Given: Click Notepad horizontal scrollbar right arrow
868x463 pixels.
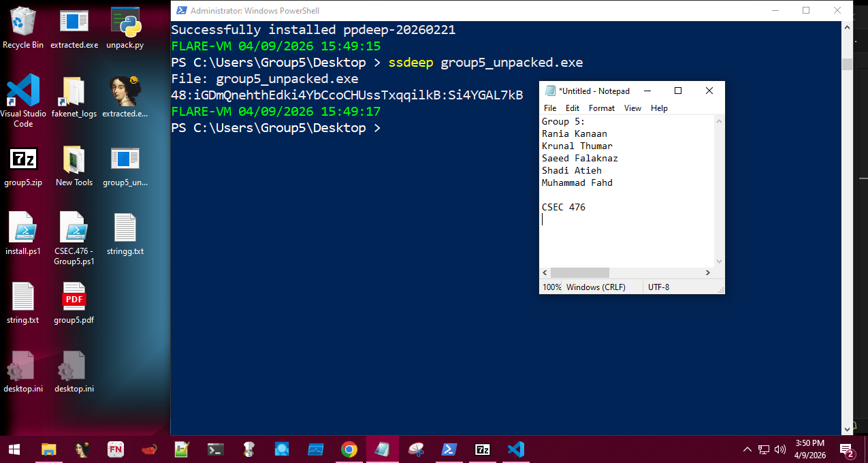Looking at the screenshot, I should point(708,272).
